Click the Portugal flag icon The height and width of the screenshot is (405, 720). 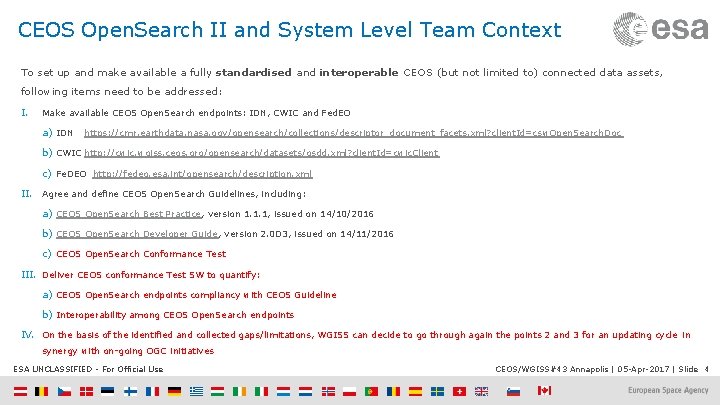[x=371, y=391]
